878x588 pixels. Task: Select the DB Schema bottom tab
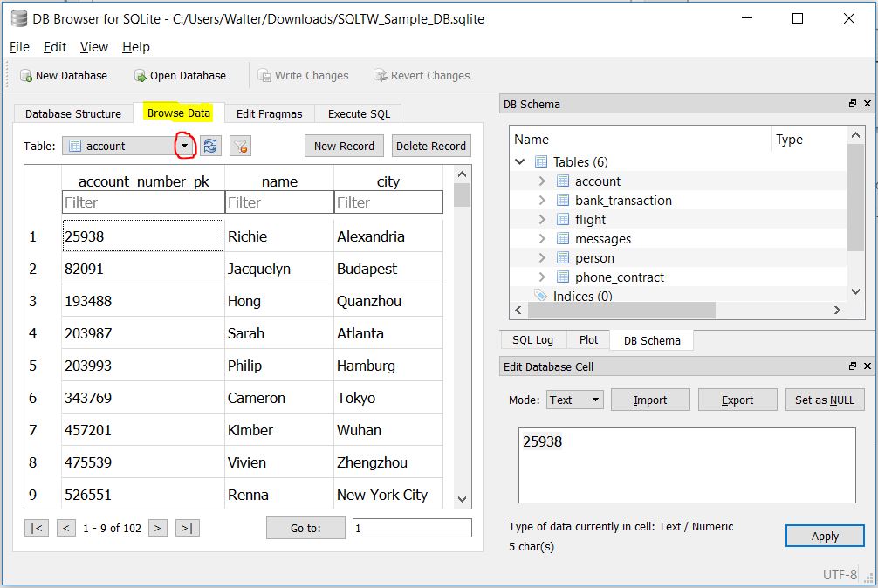click(x=652, y=340)
